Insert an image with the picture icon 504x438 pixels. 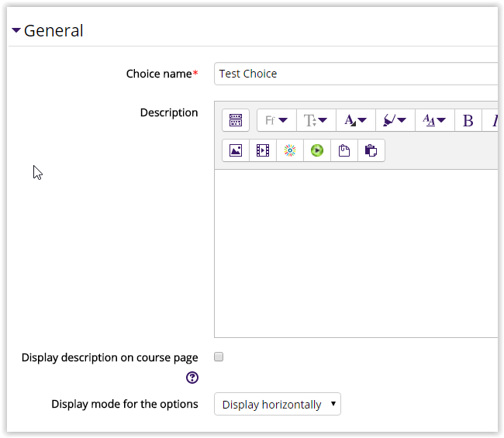(x=236, y=150)
